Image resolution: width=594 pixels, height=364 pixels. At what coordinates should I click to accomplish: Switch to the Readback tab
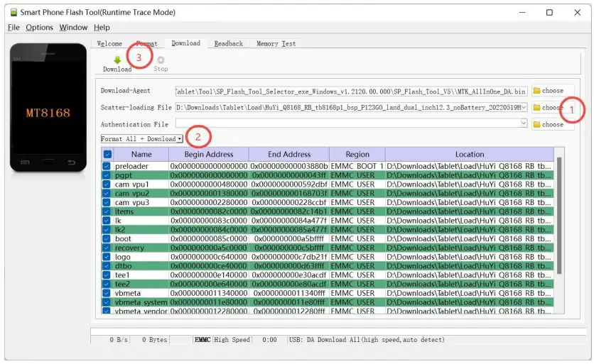coord(228,44)
